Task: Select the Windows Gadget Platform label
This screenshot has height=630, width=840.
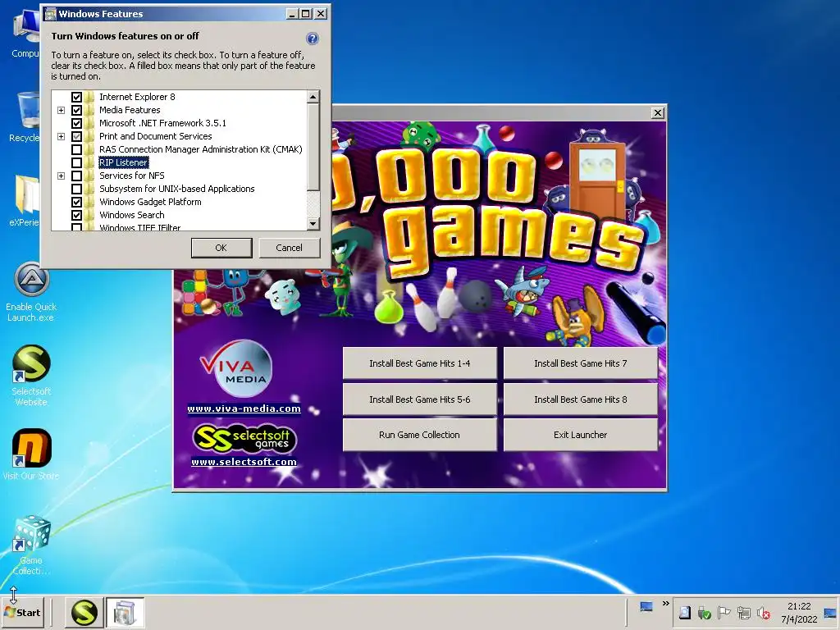Action: (151, 202)
